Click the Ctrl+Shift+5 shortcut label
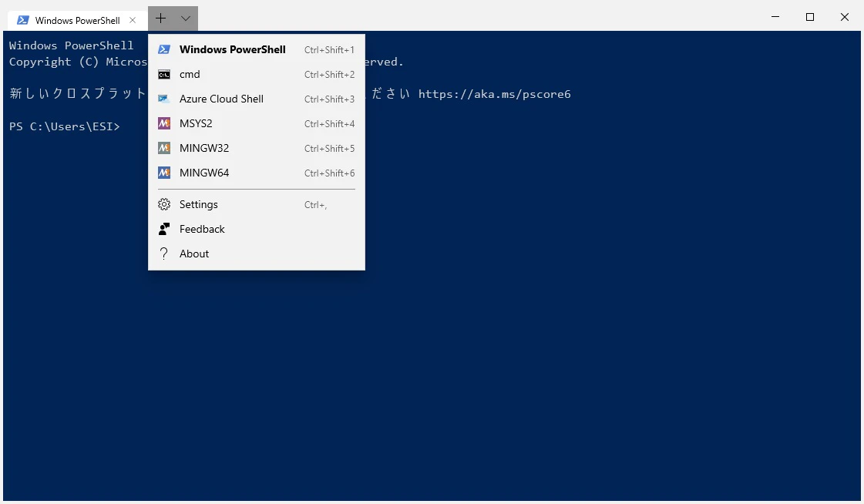The height and width of the screenshot is (504, 864). coord(330,149)
